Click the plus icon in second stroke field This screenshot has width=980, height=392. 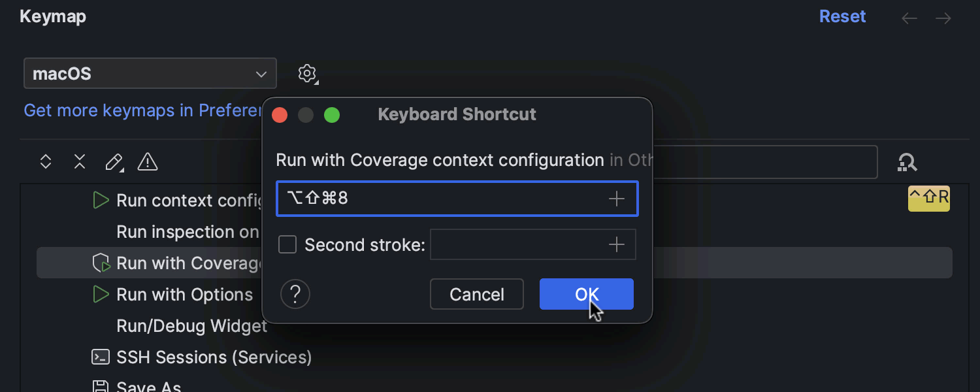click(616, 244)
